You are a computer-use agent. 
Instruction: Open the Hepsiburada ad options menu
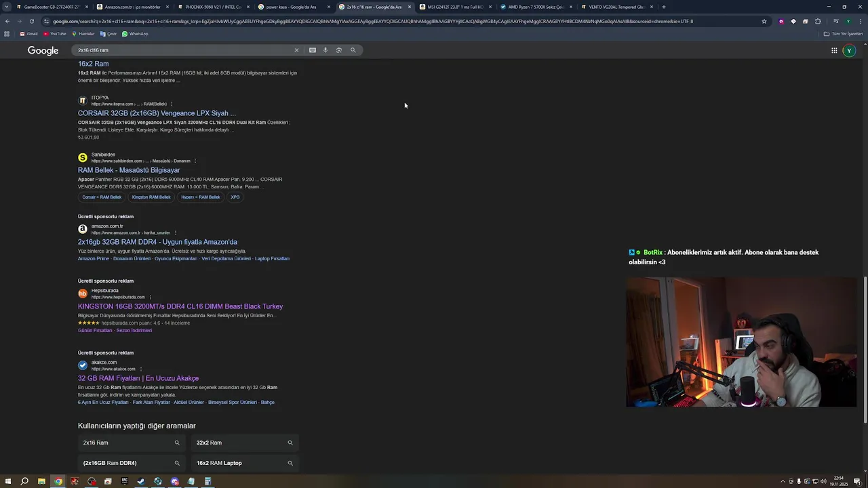click(151, 297)
